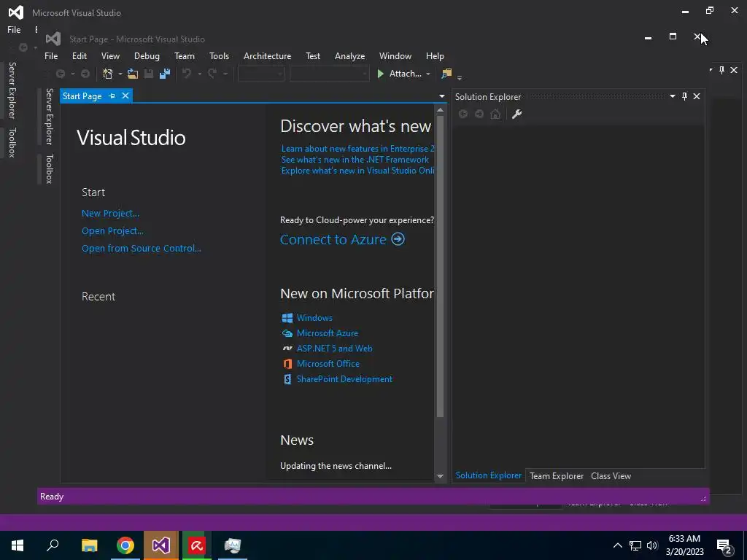Viewport: 747px width, 560px height.
Task: Click the Navigate Forward toolbar icon
Action: point(85,74)
